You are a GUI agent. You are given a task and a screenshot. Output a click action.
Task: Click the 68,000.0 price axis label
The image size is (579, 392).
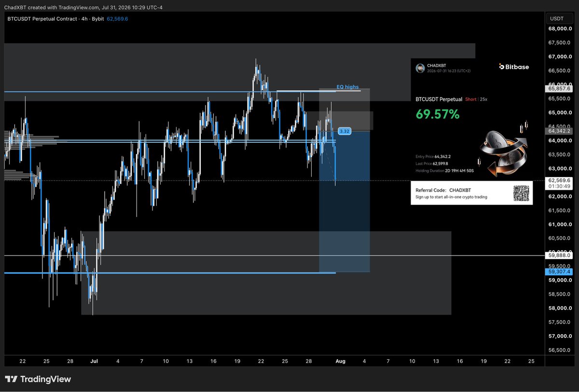point(560,29)
